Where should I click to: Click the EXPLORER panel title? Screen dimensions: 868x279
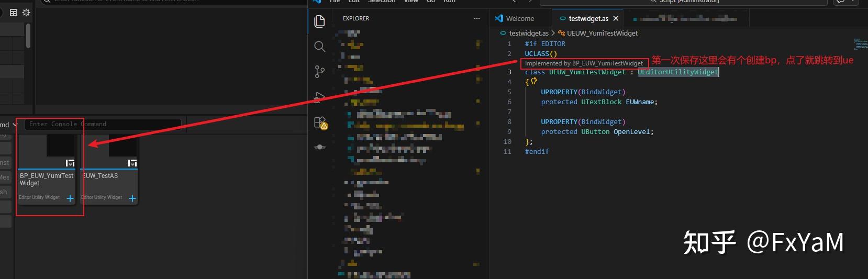tap(356, 18)
